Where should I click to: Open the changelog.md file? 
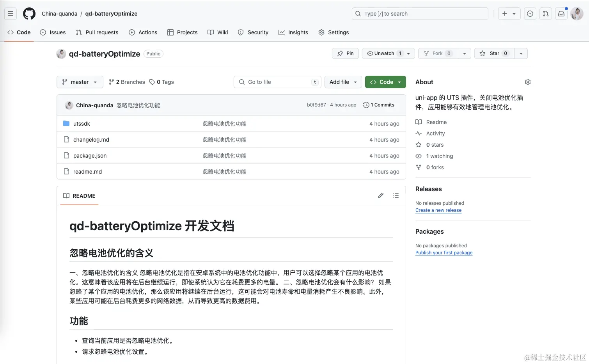(x=91, y=140)
